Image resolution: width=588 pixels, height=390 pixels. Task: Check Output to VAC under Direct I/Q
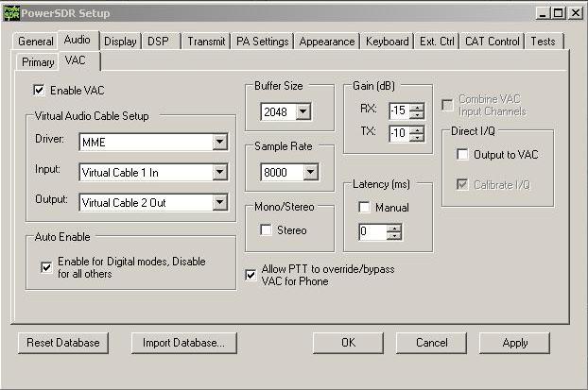tap(462, 154)
